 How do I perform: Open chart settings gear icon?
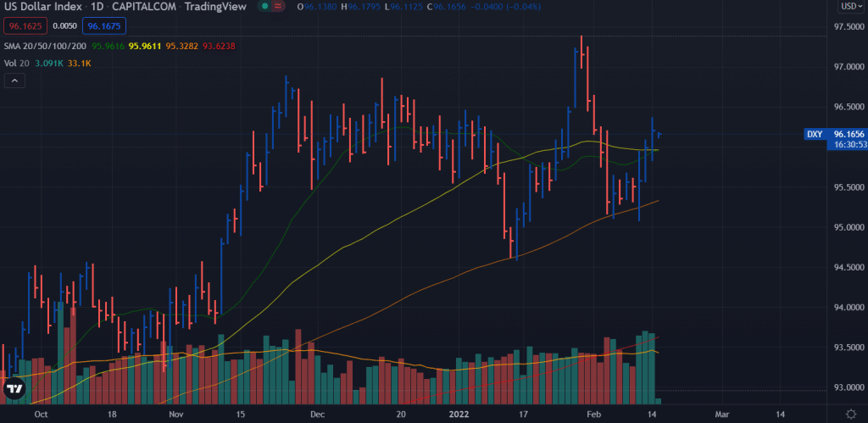coord(851,414)
